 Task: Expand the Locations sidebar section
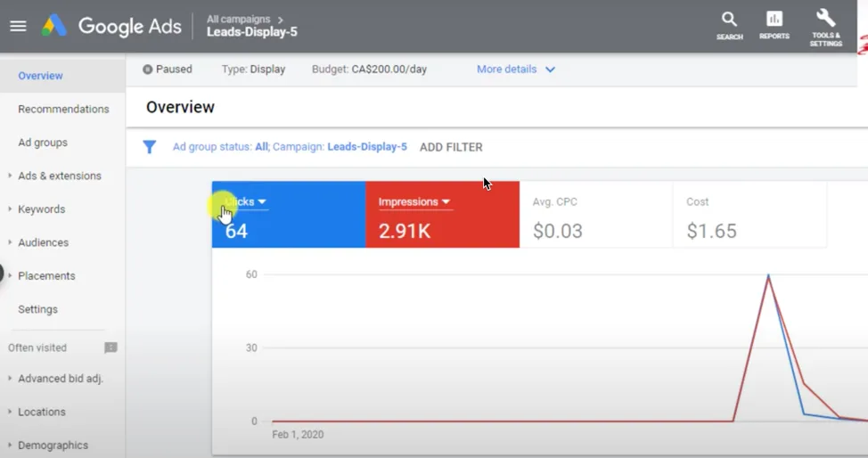coord(42,412)
